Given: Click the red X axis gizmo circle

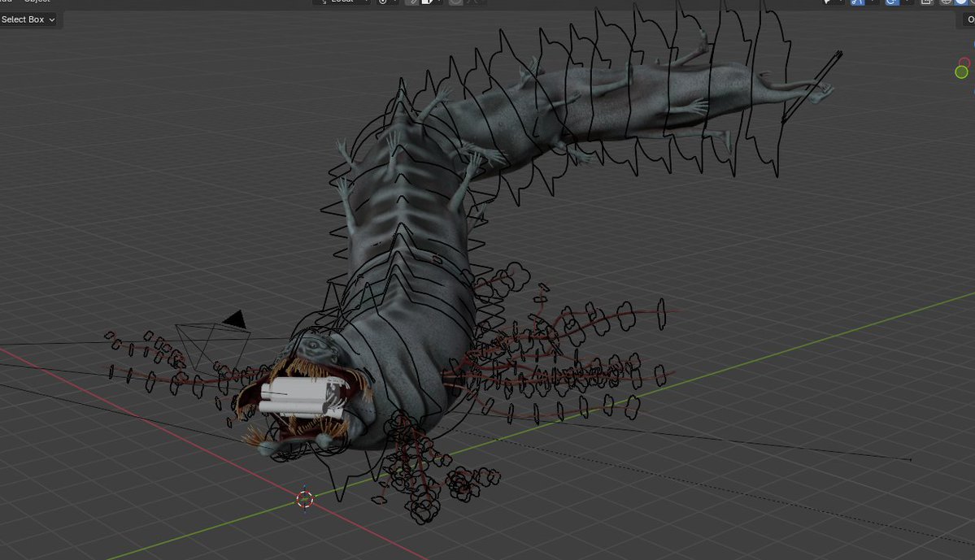Looking at the screenshot, I should pyautogui.click(x=964, y=63).
